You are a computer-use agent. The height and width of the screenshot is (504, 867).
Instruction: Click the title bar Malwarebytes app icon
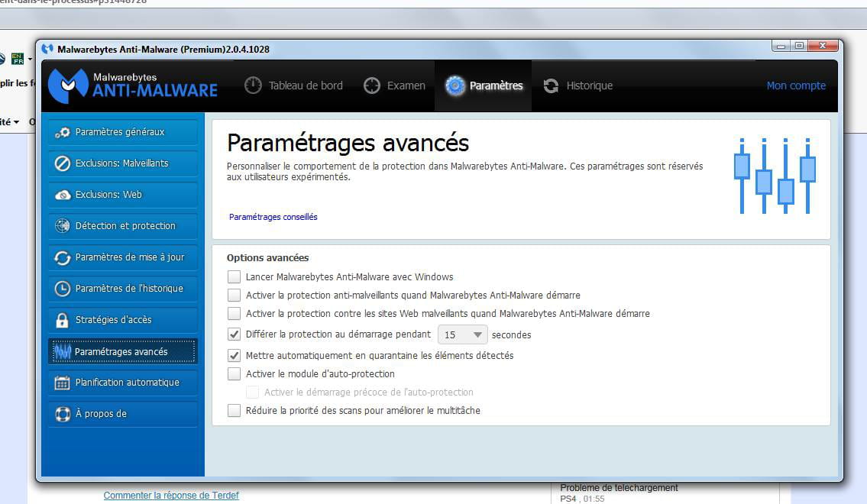click(47, 49)
